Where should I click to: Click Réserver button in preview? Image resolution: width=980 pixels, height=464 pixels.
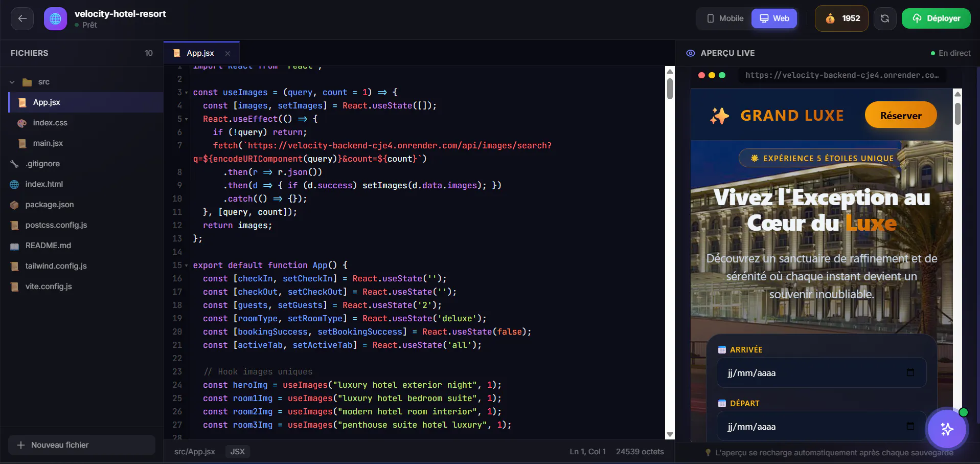tap(901, 116)
